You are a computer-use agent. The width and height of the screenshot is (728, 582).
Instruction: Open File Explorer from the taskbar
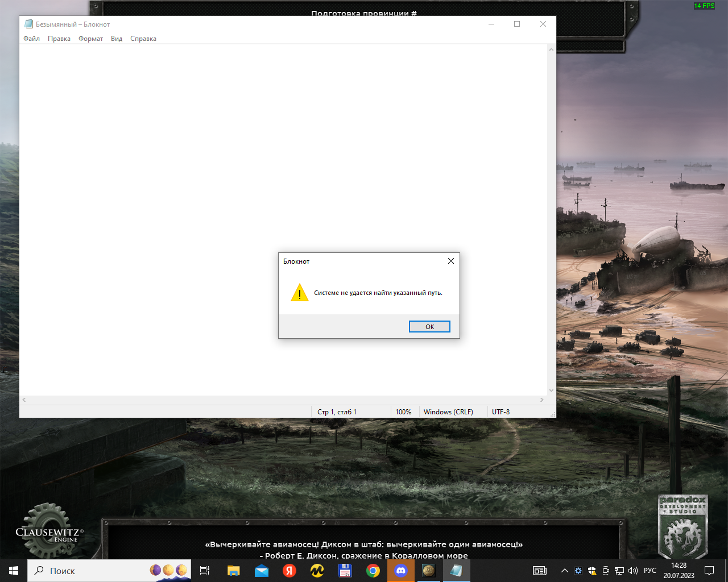234,571
